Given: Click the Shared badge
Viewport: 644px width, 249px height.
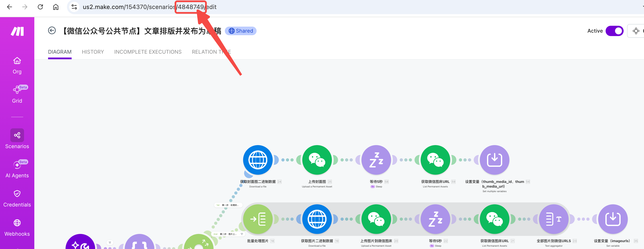Looking at the screenshot, I should (240, 31).
